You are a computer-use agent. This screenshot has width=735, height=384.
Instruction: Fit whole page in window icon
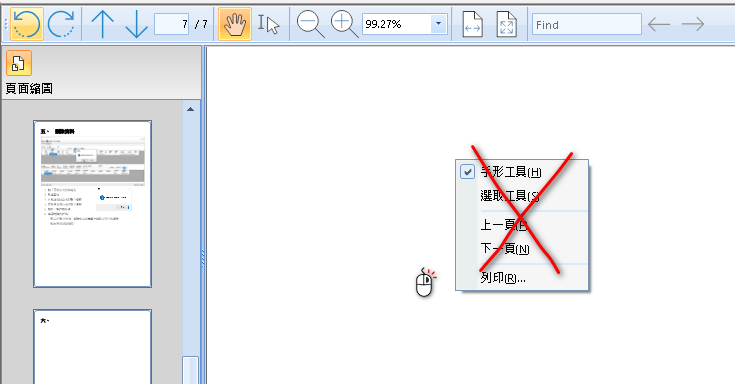(x=506, y=24)
